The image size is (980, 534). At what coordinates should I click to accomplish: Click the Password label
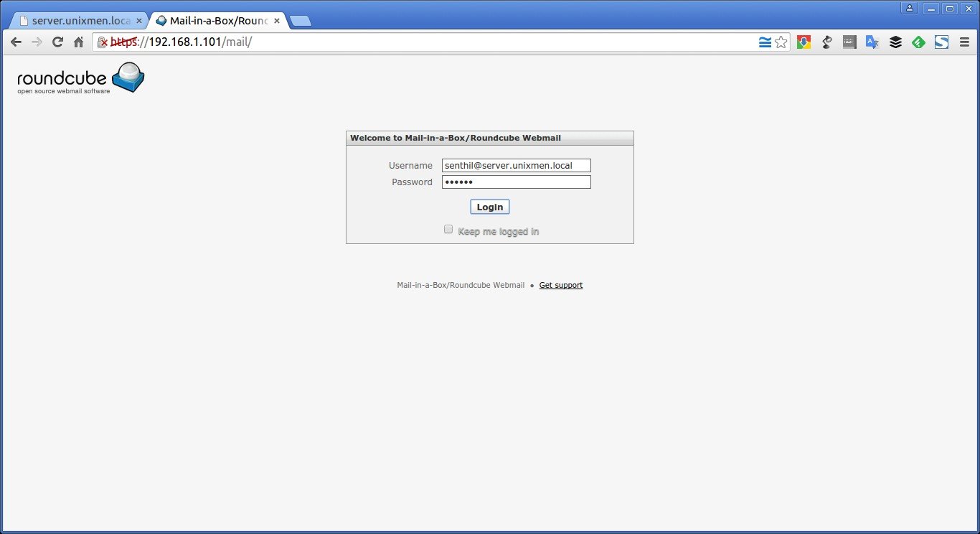[412, 182]
